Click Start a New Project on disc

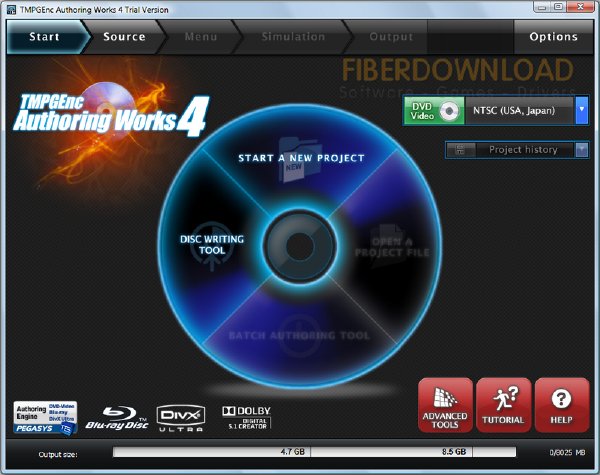[301, 158]
